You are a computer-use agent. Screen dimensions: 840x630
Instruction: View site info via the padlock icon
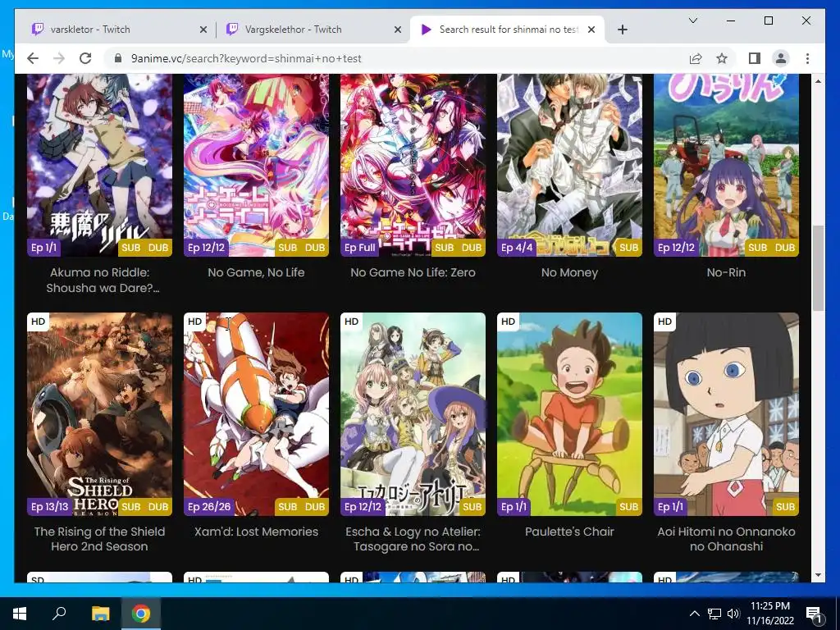tap(118, 58)
